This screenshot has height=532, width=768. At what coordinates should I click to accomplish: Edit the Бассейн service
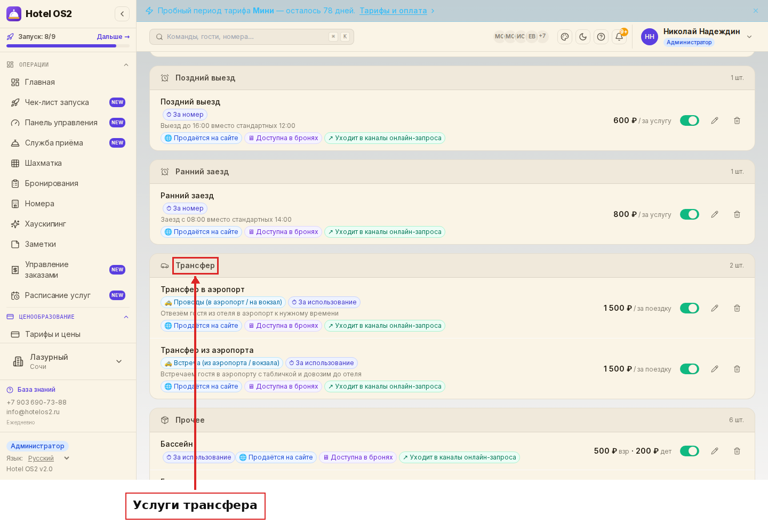(715, 451)
